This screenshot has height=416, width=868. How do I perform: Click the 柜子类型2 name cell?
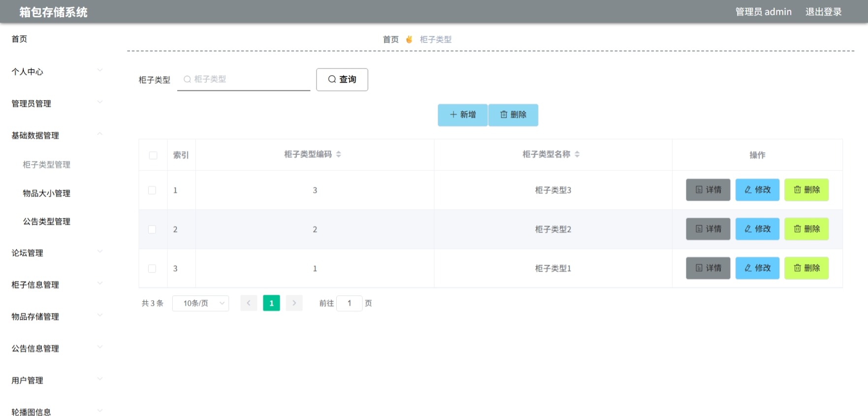(x=553, y=229)
